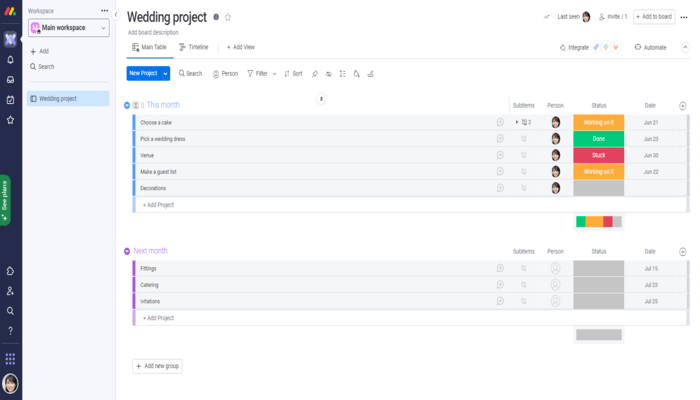Collapse the Next month group
The width and height of the screenshot is (700, 400).
pos(127,251)
